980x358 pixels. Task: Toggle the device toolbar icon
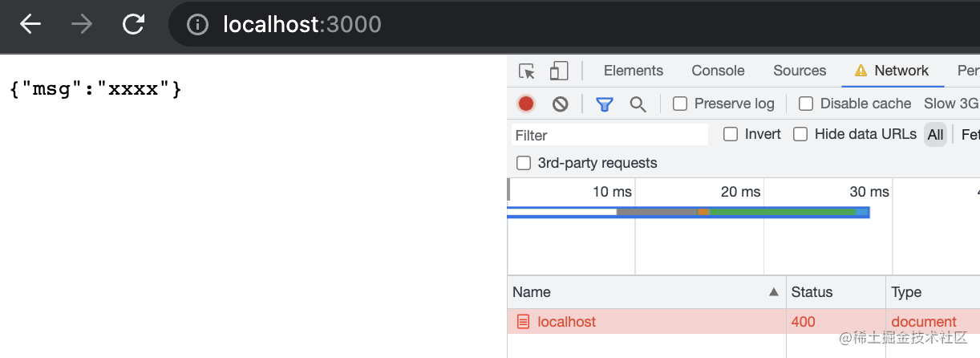point(559,71)
